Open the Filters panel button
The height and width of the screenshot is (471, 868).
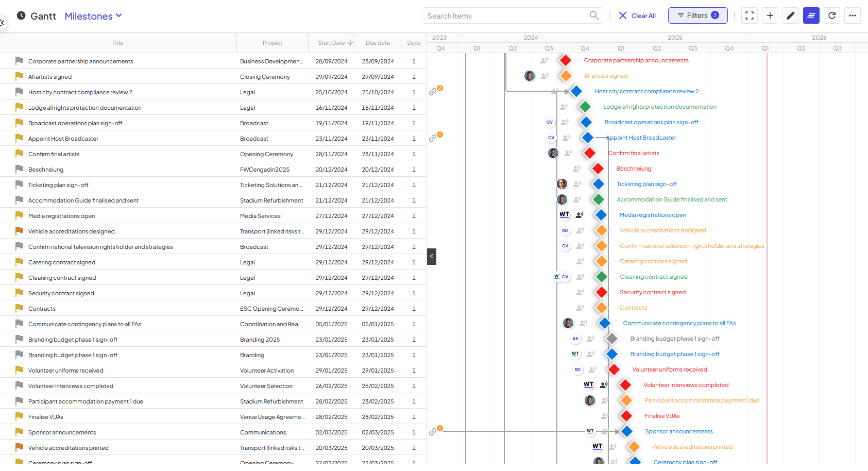(698, 15)
